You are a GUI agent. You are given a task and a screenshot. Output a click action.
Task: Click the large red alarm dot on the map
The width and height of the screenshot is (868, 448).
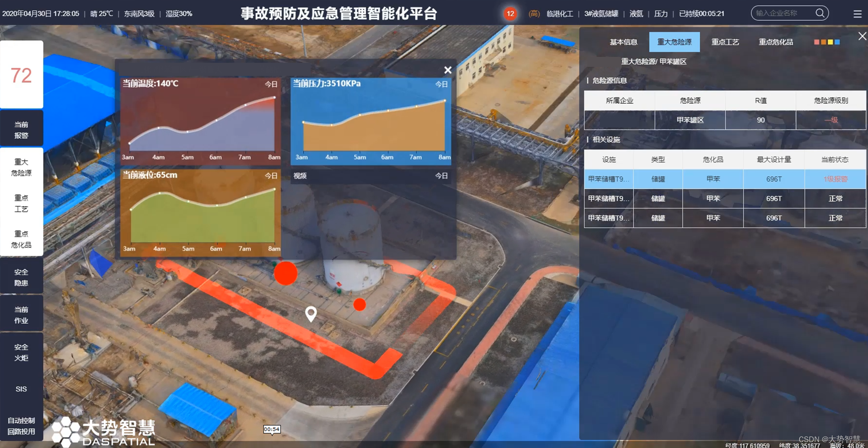[286, 273]
